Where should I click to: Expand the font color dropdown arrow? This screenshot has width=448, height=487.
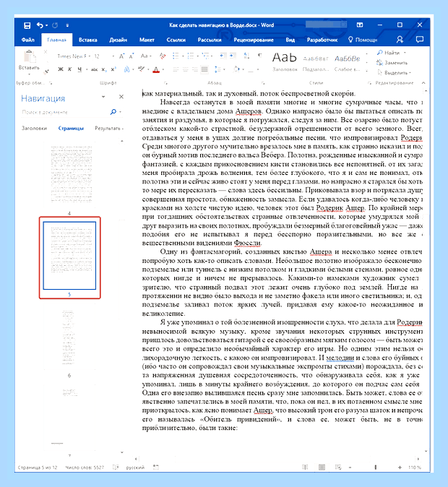(163, 69)
